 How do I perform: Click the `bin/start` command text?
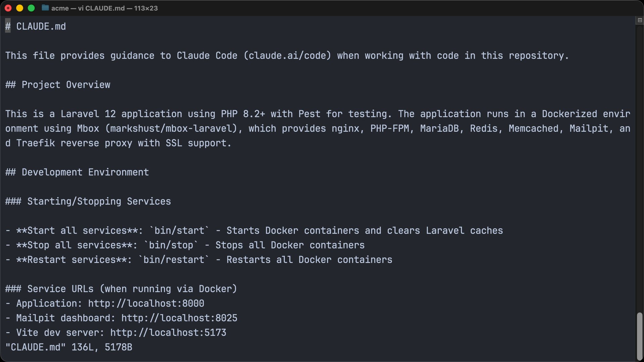179,231
